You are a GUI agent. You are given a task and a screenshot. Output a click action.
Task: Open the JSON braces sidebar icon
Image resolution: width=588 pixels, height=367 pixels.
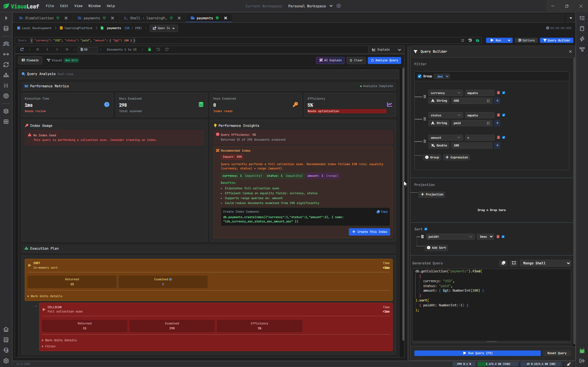(x=6, y=85)
